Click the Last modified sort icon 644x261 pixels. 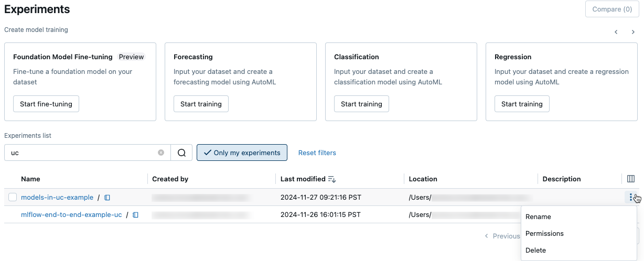pos(331,179)
